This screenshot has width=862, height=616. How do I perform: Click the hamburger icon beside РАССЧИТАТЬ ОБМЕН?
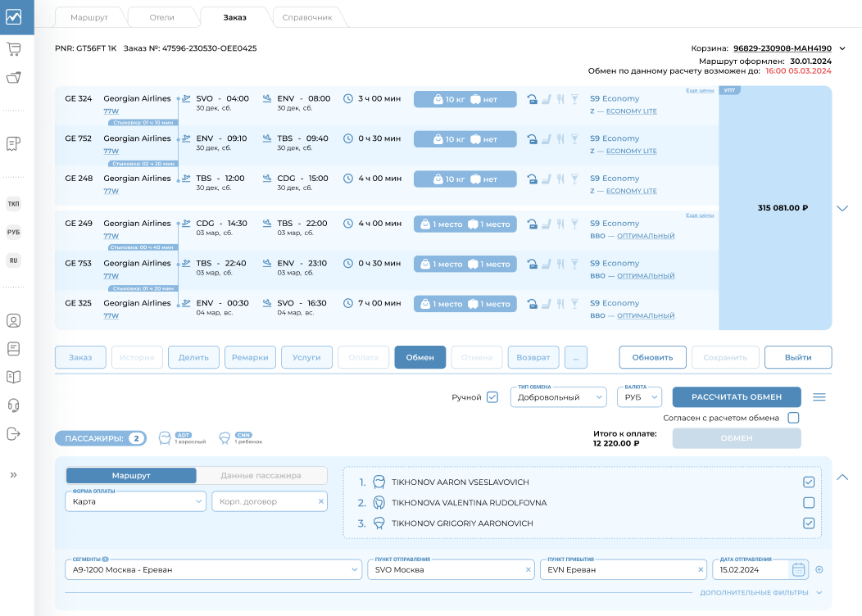(819, 396)
